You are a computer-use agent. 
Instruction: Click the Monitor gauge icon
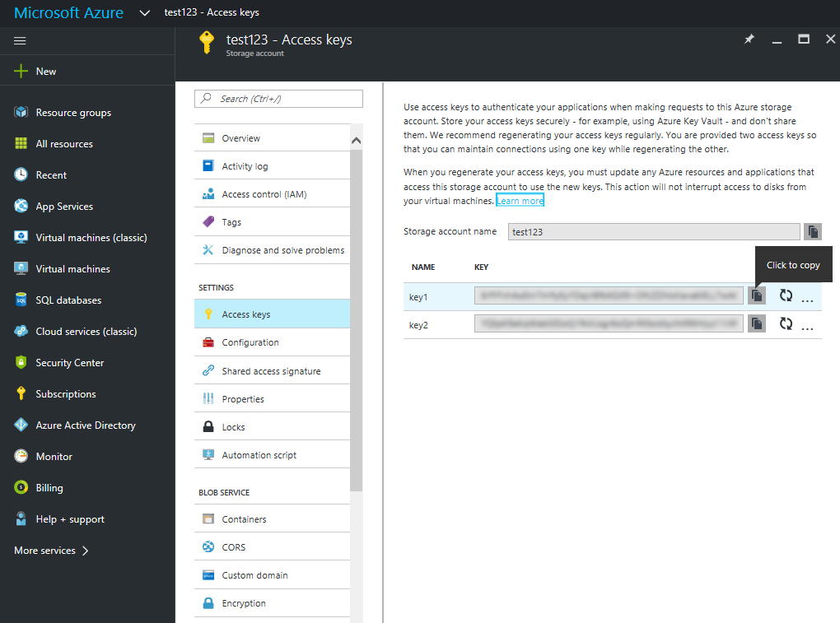[x=21, y=456]
